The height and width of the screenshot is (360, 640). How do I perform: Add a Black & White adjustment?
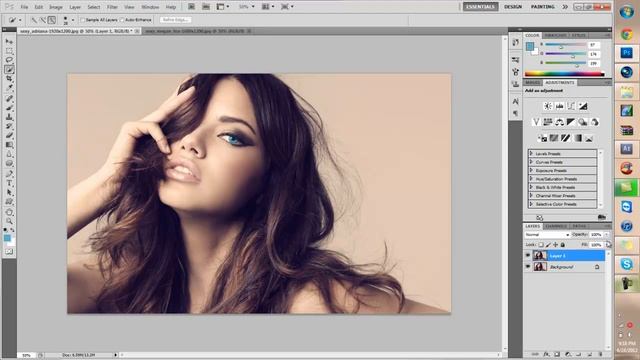coord(571,122)
